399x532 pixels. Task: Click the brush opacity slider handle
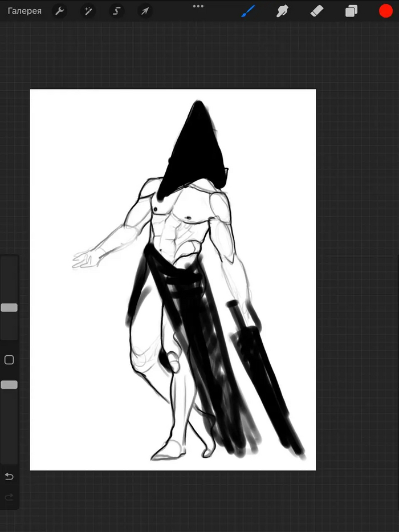[9, 385]
